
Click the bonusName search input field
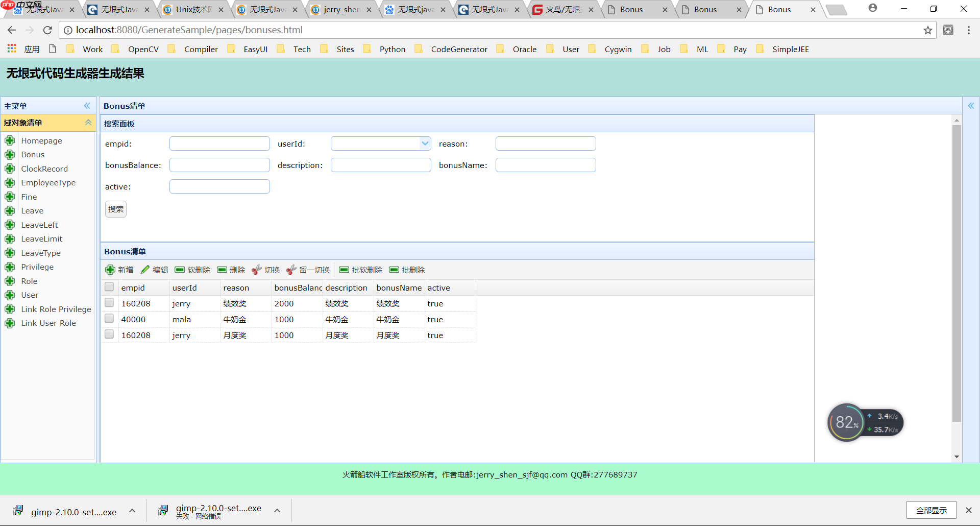pos(545,165)
